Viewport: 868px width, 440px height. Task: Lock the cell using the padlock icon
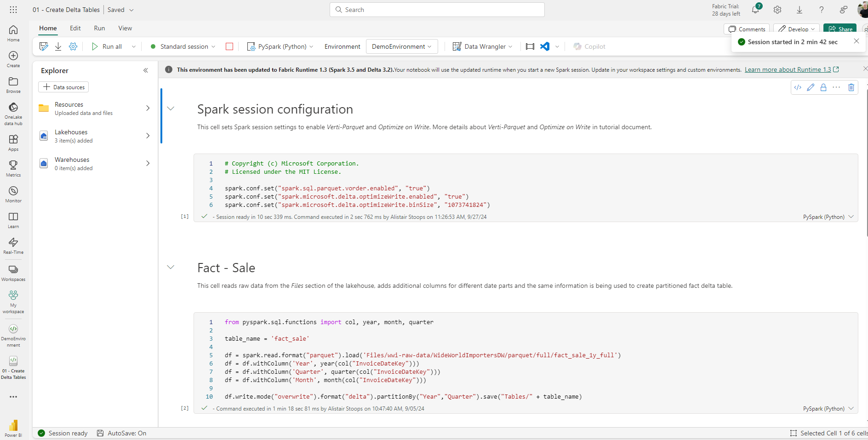823,87
